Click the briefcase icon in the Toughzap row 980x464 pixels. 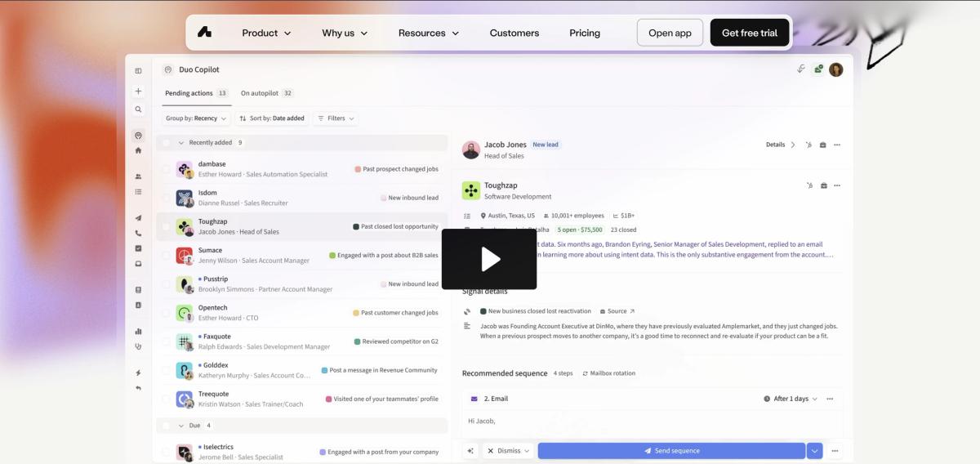coord(822,185)
